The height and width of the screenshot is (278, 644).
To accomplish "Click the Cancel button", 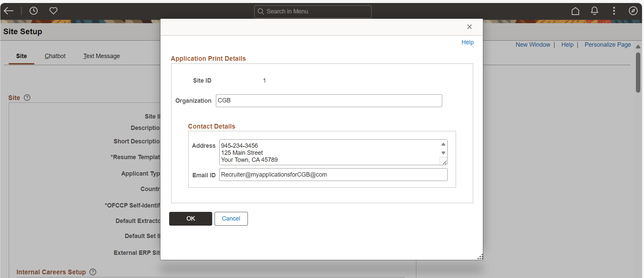I will click(x=231, y=219).
